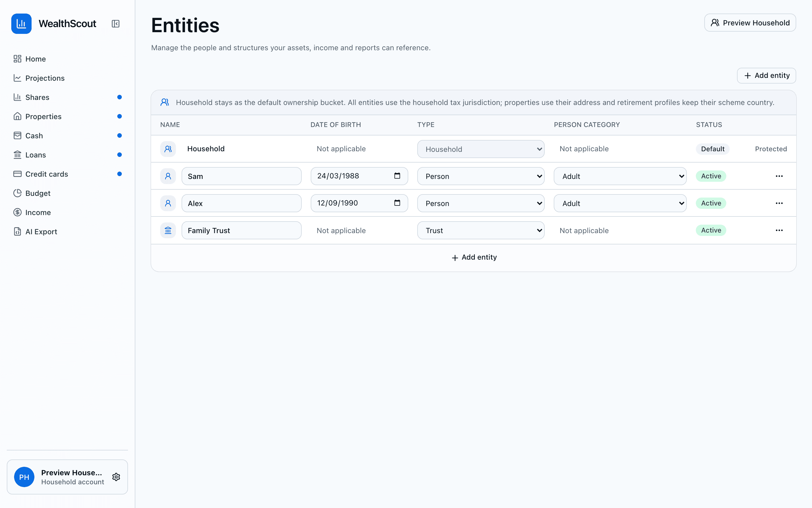Viewport: 812px width, 508px height.
Task: Open more options for Alex row
Action: click(779, 203)
